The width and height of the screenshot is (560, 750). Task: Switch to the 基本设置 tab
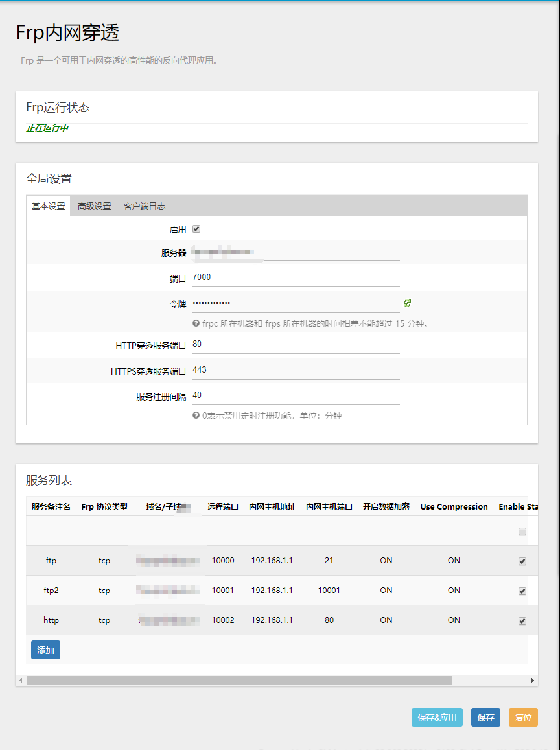49,206
